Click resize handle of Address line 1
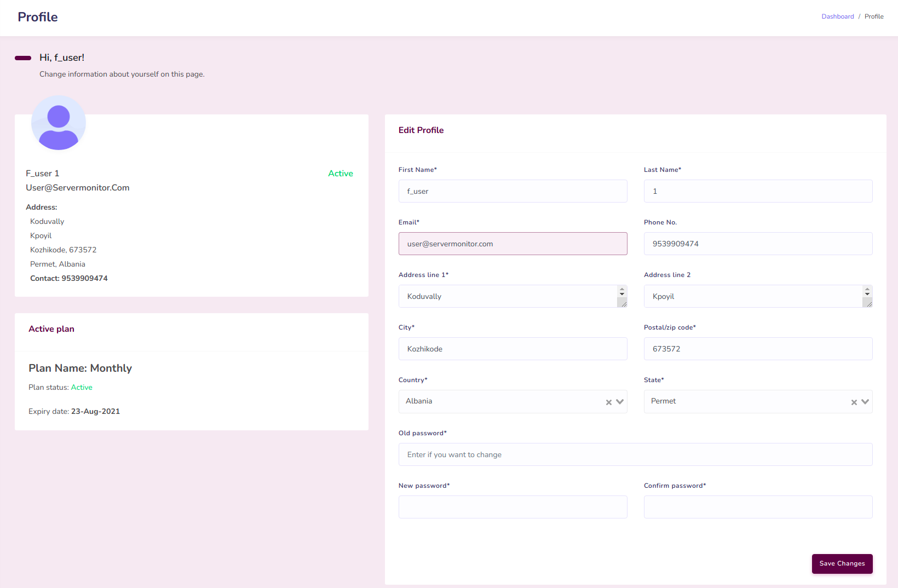This screenshot has width=898, height=588. (x=623, y=303)
